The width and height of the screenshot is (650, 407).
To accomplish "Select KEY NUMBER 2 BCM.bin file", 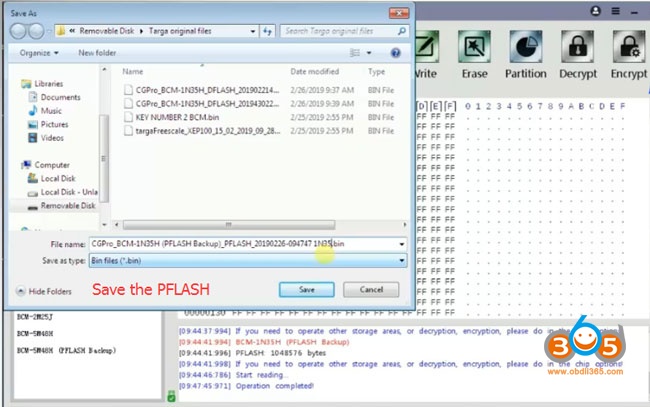I will 173,117.
